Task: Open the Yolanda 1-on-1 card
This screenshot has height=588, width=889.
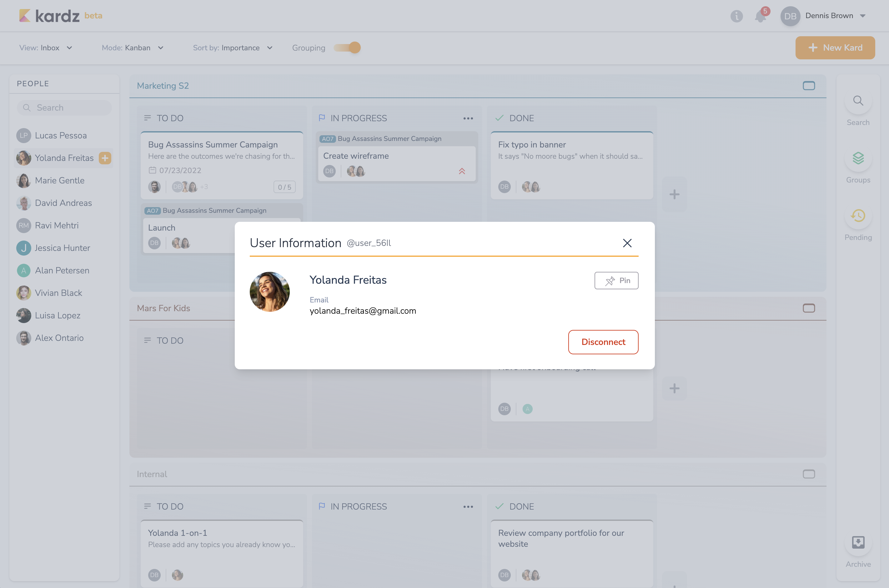Action: [222, 554]
